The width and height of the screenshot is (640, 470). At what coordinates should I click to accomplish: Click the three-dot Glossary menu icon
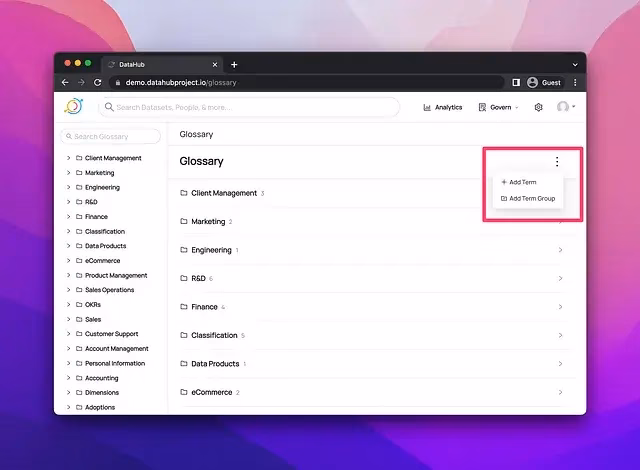click(x=557, y=162)
